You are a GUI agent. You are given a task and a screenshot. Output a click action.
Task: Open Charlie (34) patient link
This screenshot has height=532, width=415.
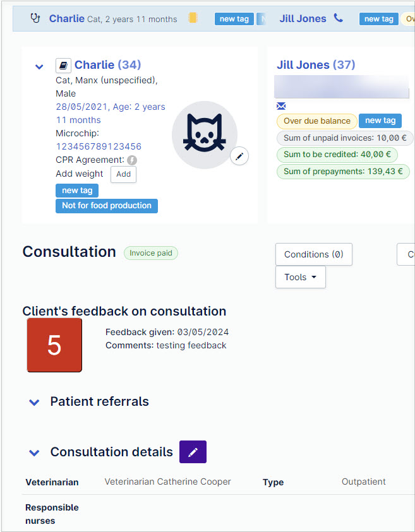pos(107,65)
